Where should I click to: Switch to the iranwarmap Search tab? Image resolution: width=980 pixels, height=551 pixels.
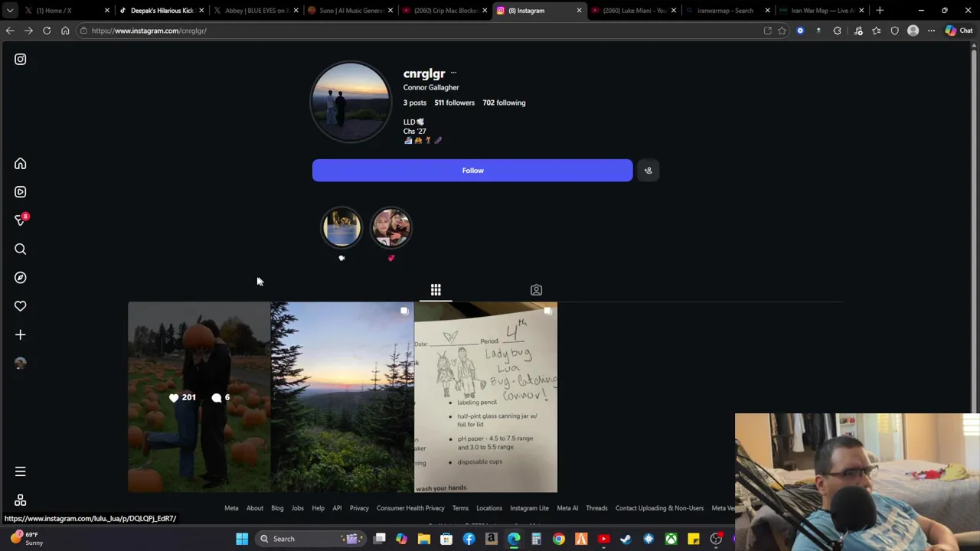(727, 11)
